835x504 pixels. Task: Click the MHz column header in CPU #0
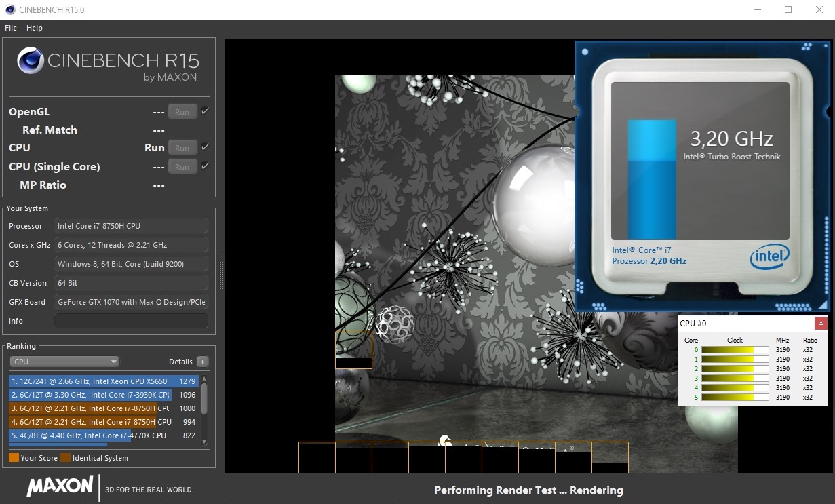tap(782, 340)
